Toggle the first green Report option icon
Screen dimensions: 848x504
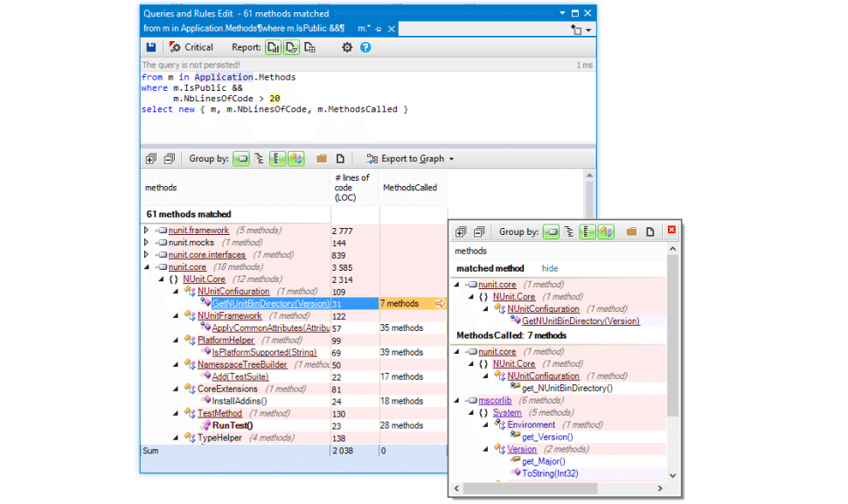[x=273, y=47]
